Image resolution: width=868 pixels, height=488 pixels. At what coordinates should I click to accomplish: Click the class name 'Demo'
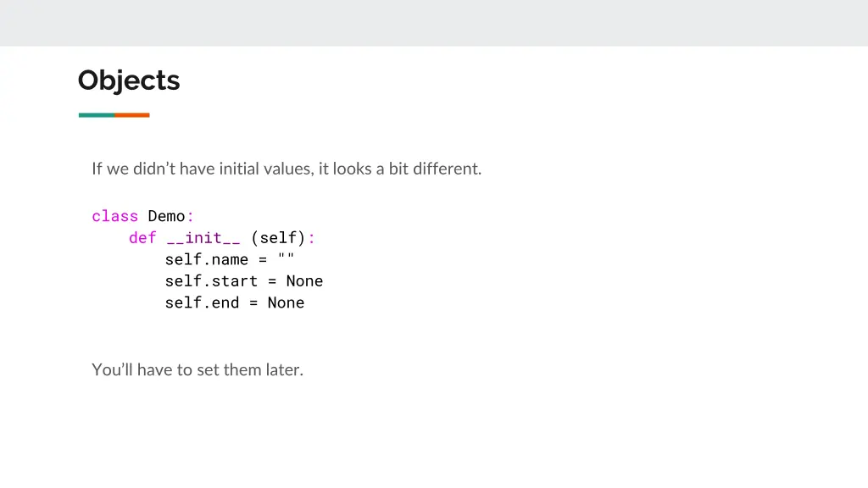point(166,216)
